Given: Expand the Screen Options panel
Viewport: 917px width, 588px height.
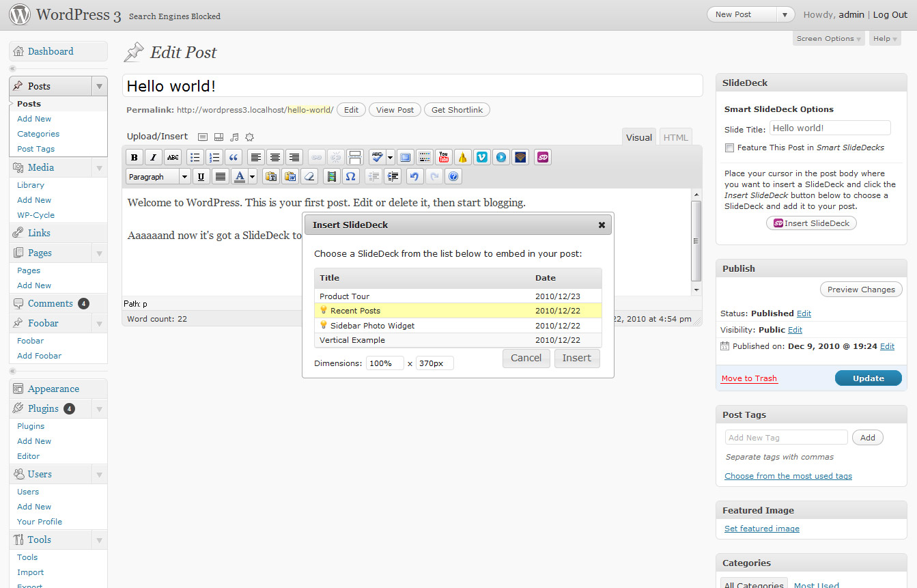Looking at the screenshot, I should 829,38.
